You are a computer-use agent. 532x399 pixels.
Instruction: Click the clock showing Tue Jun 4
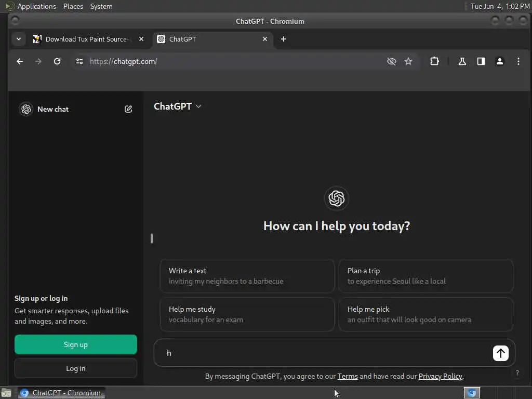coord(500,6)
